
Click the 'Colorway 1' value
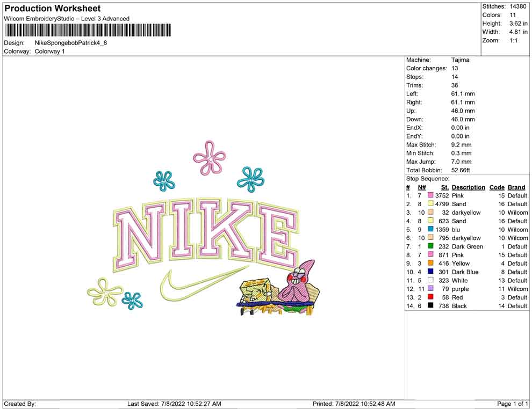(x=49, y=51)
